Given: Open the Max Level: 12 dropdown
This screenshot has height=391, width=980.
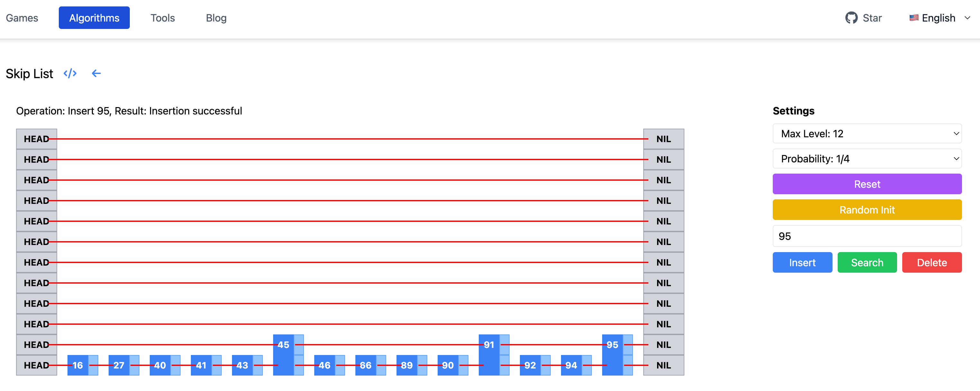Looking at the screenshot, I should coord(867,134).
